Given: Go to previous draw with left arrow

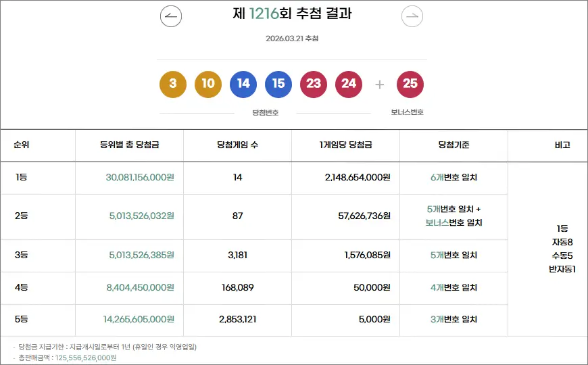Looking at the screenshot, I should [171, 16].
